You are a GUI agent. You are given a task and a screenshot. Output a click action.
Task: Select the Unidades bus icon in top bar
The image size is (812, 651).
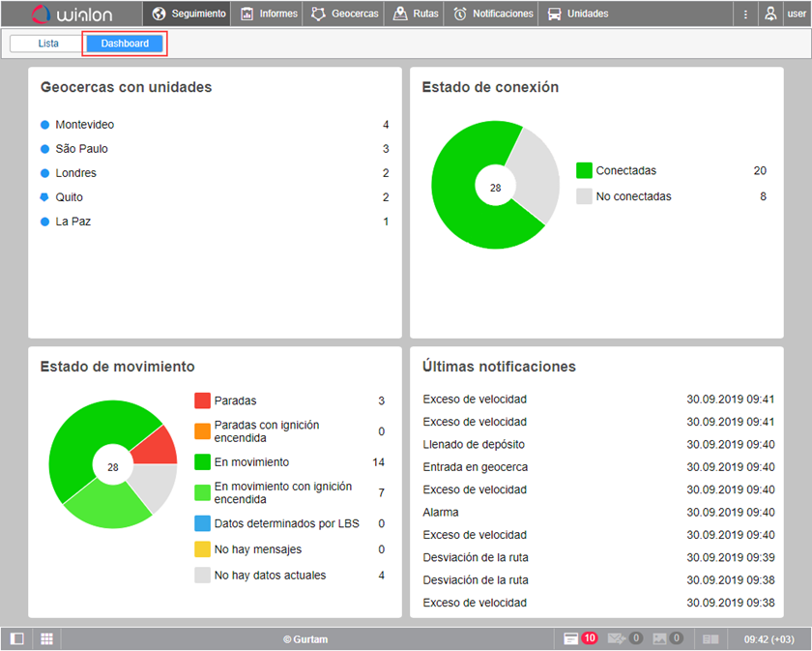coord(556,14)
